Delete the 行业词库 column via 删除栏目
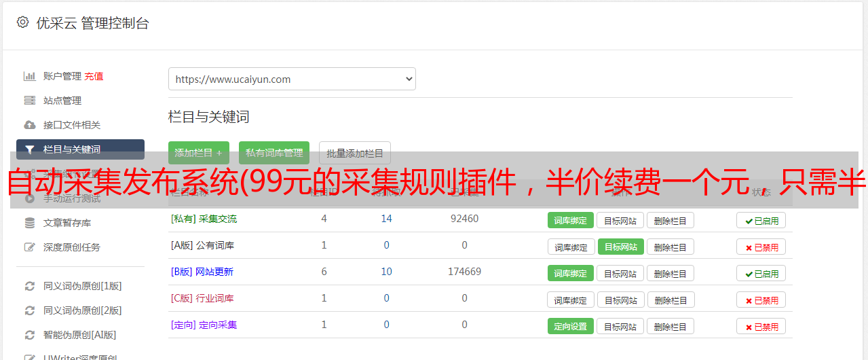868x360 pixels. point(671,300)
